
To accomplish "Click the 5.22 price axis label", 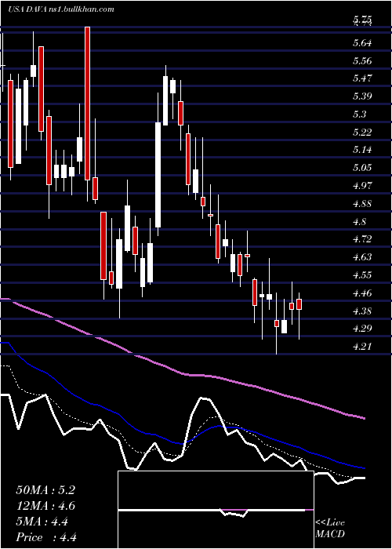I will [362, 132].
